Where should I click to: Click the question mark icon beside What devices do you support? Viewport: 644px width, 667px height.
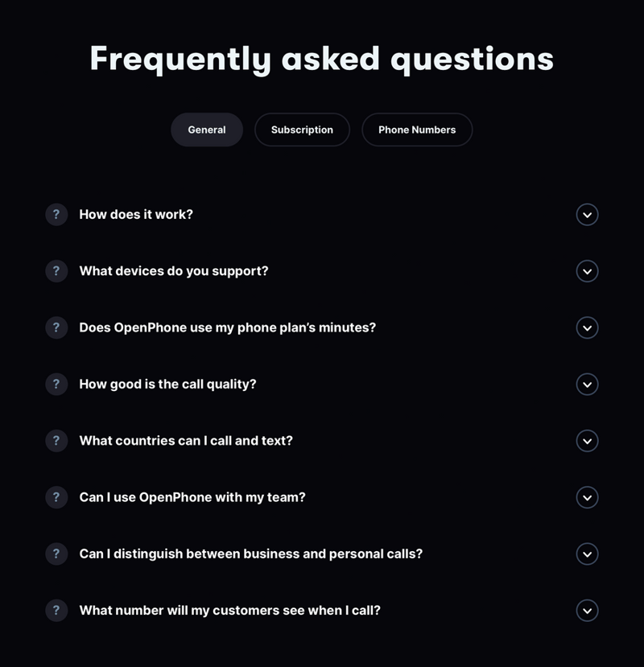pos(56,271)
